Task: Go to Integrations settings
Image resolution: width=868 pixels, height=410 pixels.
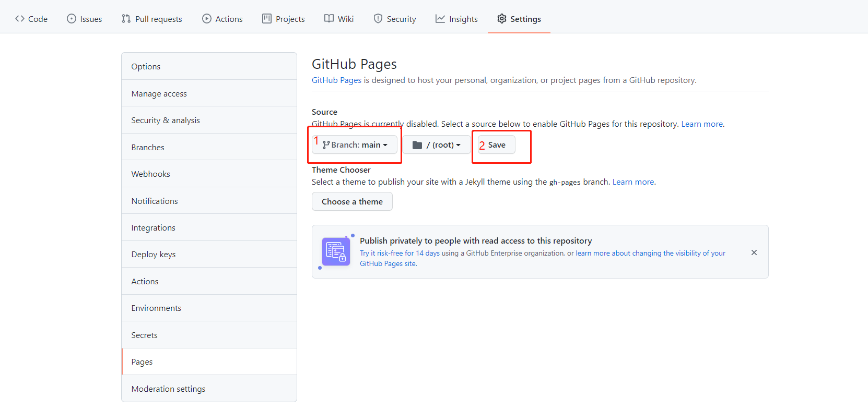Action: (209, 227)
